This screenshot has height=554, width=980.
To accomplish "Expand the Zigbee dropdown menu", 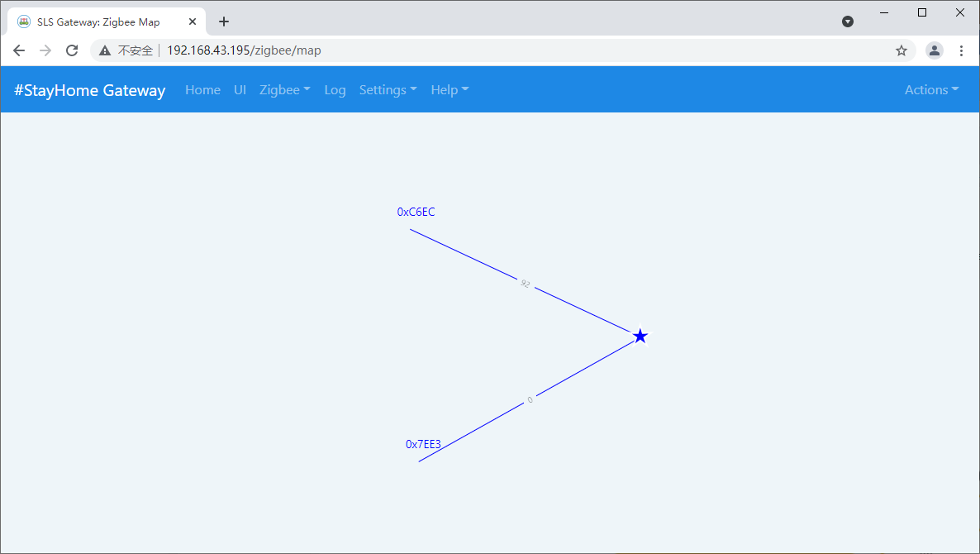I will 284,90.
